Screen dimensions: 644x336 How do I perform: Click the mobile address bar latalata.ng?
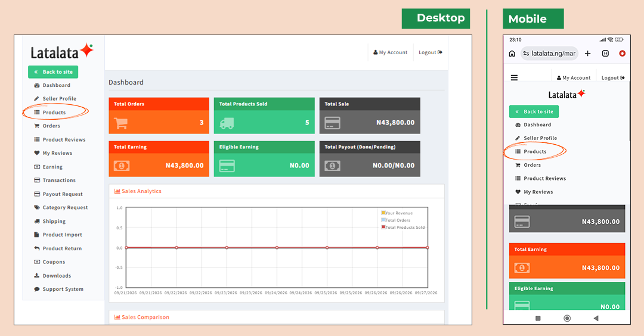coord(549,54)
